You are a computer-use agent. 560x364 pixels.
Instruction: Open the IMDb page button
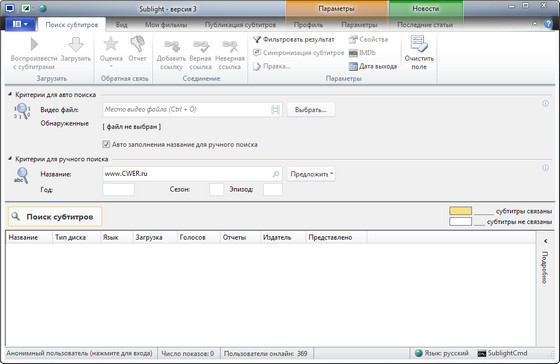coord(362,53)
